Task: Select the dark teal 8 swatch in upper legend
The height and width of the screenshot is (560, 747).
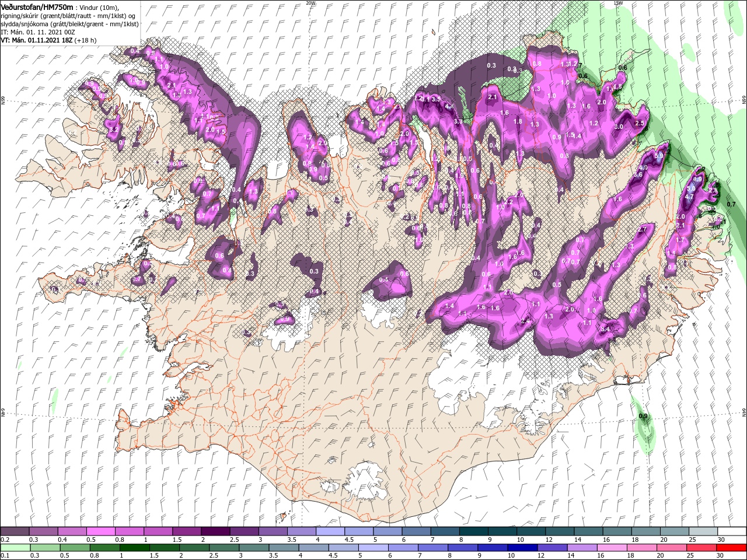Action: coord(473,531)
